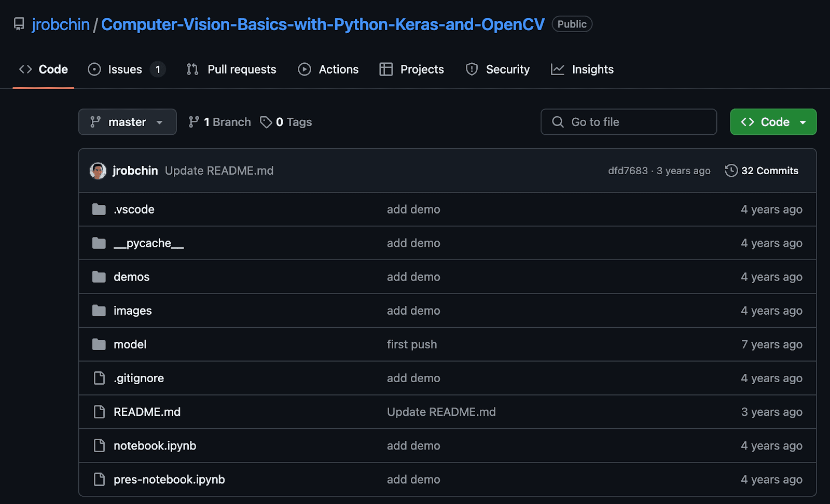Screen dimensions: 830x504
Task: Open the .gitignore file
Action: click(139, 378)
